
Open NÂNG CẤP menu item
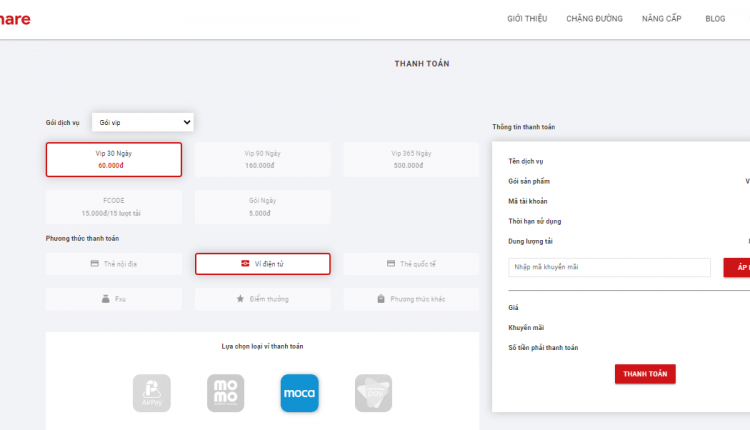coord(662,19)
